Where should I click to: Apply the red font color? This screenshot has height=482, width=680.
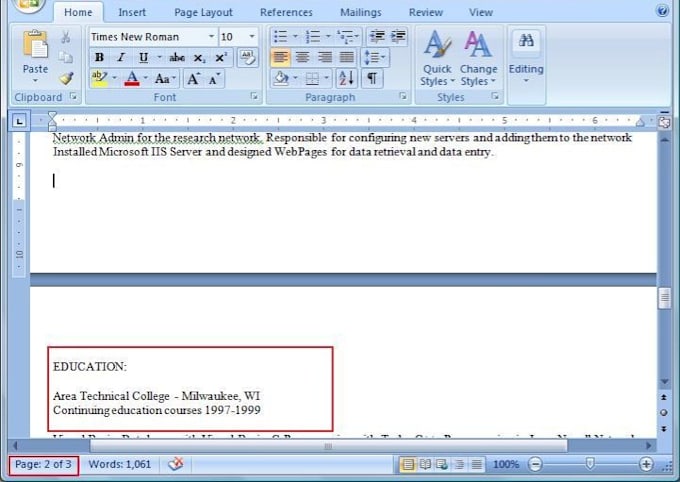pyautogui.click(x=132, y=79)
